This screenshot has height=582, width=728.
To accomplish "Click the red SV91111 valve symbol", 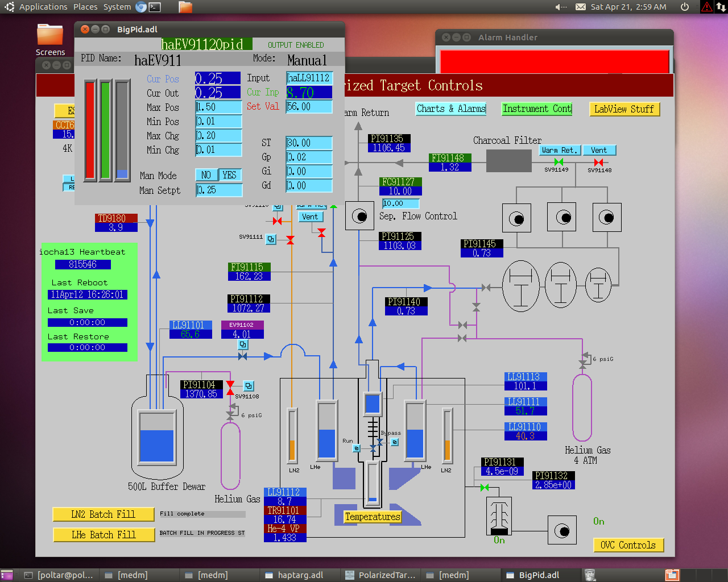I will pos(290,240).
